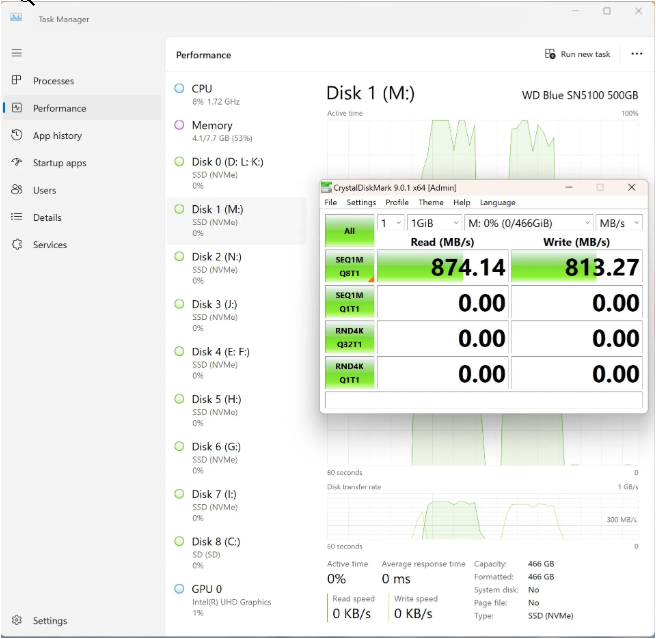The width and height of the screenshot is (656, 639).
Task: Open the Users page
Action: tap(44, 190)
